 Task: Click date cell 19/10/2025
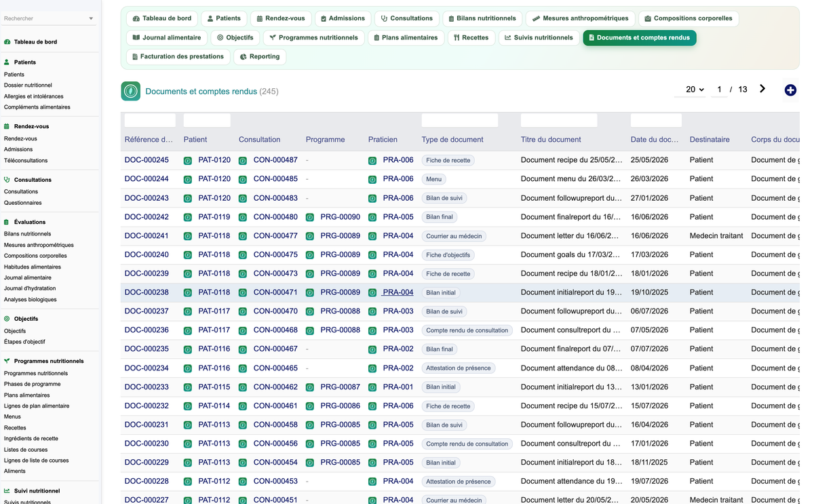pyautogui.click(x=649, y=292)
